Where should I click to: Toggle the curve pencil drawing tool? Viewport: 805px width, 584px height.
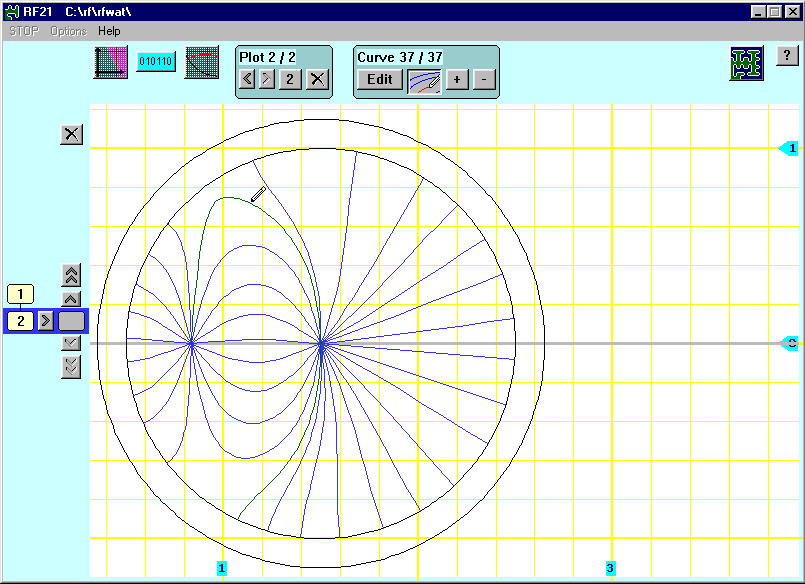click(x=425, y=82)
